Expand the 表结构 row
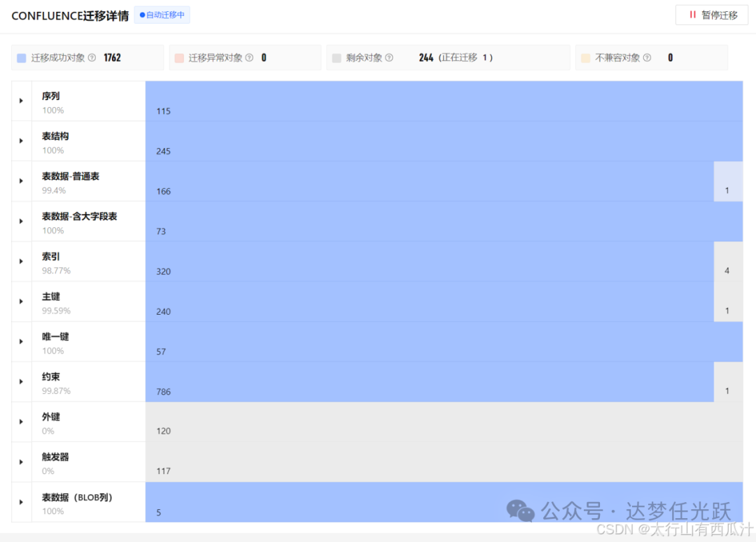The image size is (756, 542). click(x=21, y=141)
